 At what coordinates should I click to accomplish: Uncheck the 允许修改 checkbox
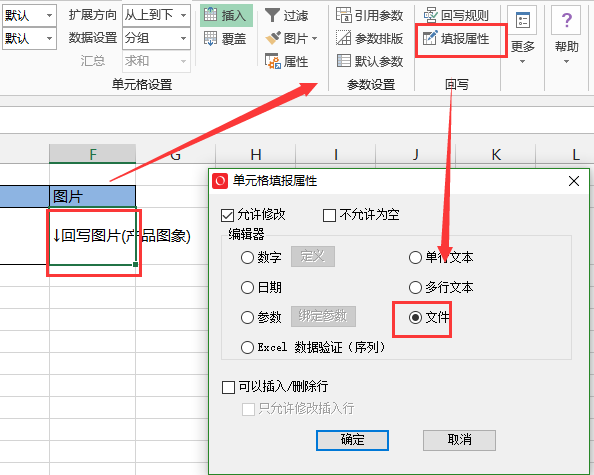[x=227, y=216]
